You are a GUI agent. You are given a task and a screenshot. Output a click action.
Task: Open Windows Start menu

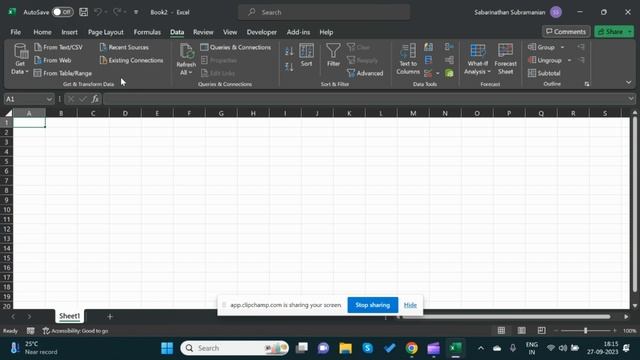[167, 348]
